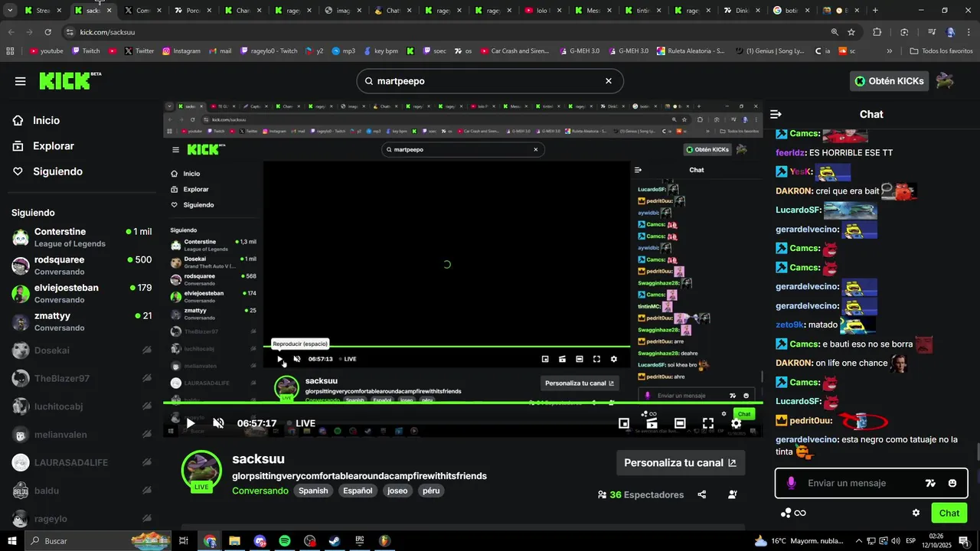
Task: Select offline channel TheBlazer97
Action: click(x=81, y=379)
